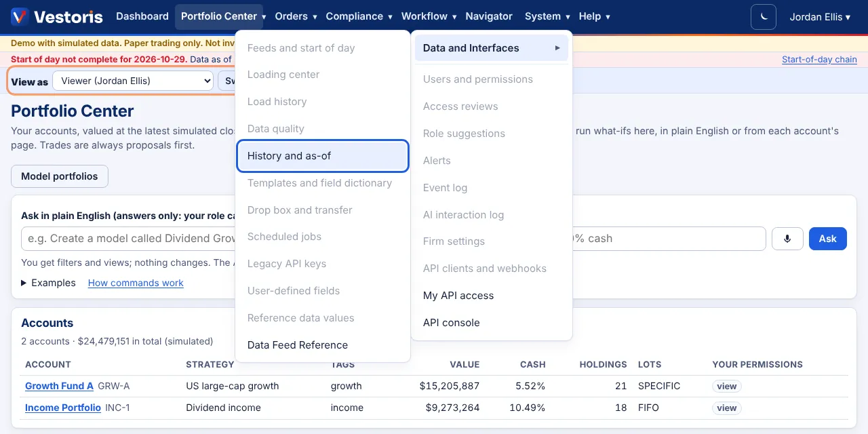Screen dimensions: 868x434
Task: Click the 10.49% cash cell
Action: click(528, 408)
